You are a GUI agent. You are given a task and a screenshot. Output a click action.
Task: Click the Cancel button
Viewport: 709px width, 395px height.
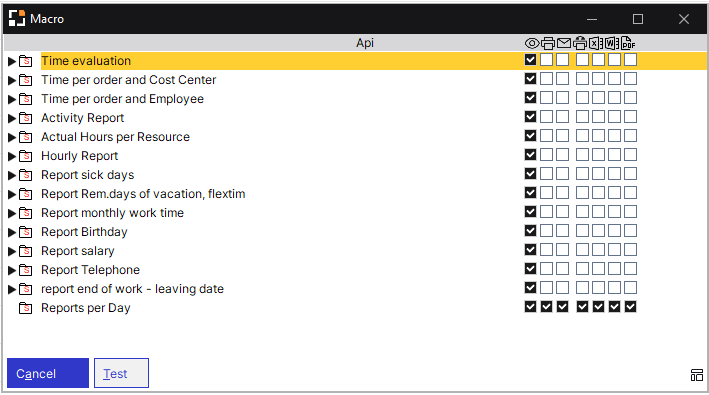[48, 373]
